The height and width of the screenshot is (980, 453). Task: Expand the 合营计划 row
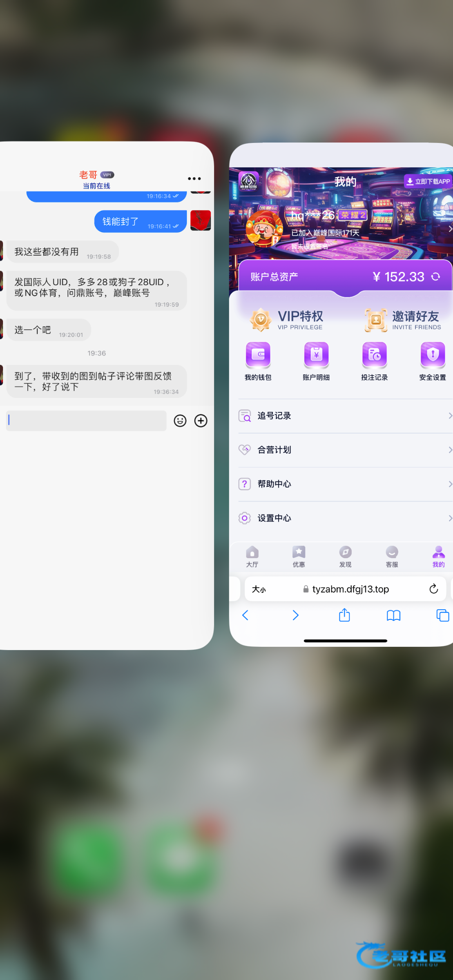coord(345,450)
